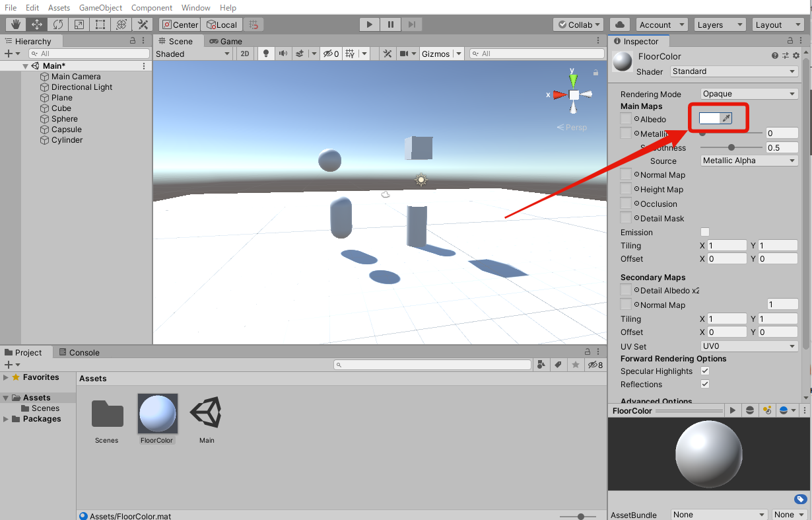
Task: Click the Collab button
Action: [x=578, y=24]
